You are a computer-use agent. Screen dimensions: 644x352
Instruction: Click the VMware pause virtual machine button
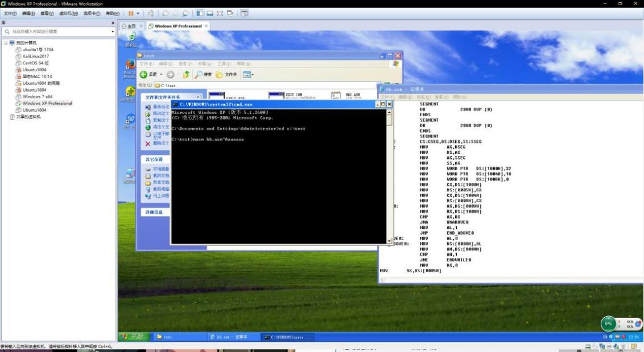coord(131,14)
